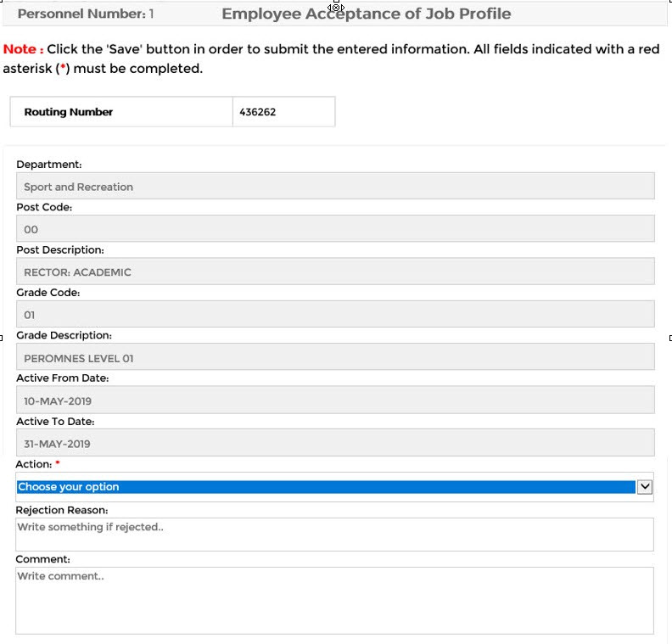Open the 'Choose your option' Action dropdown

[326, 487]
